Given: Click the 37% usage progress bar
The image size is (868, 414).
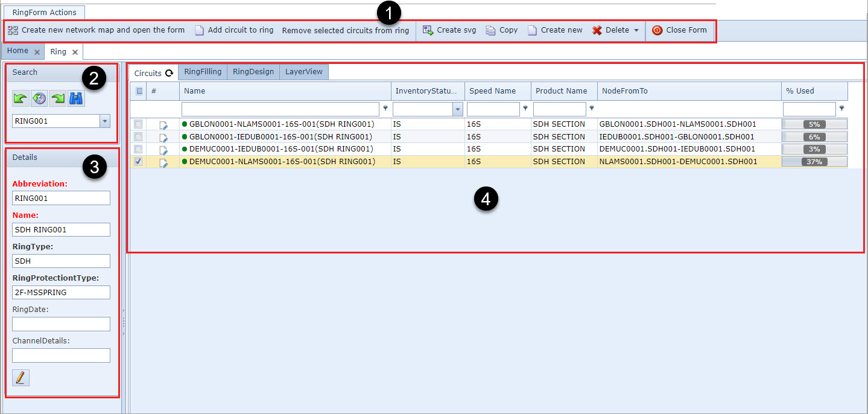Looking at the screenshot, I should [x=814, y=162].
